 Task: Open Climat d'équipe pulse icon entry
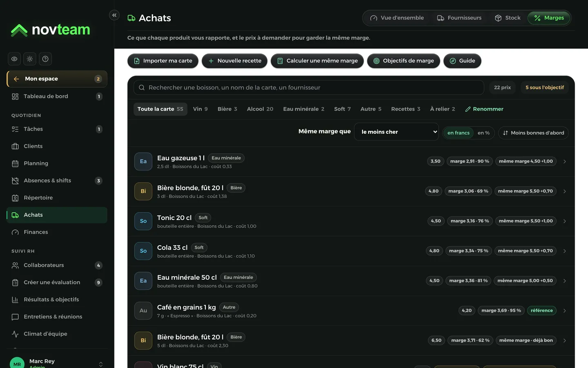(15, 334)
